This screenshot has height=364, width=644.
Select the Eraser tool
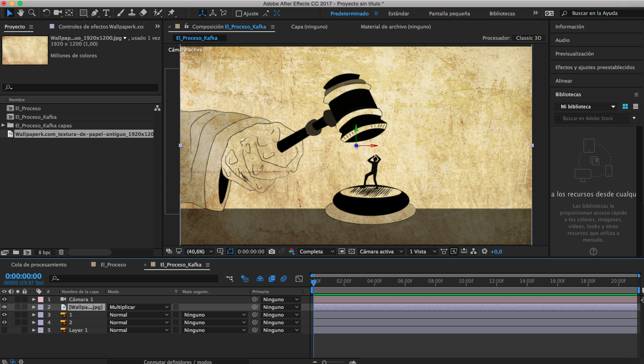point(143,13)
